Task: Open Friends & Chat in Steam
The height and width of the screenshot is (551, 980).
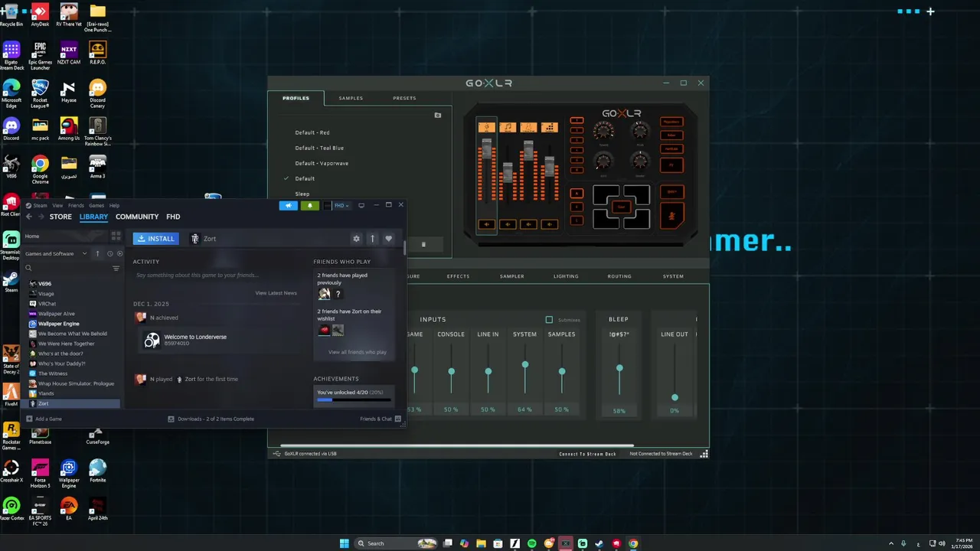Action: tap(381, 419)
